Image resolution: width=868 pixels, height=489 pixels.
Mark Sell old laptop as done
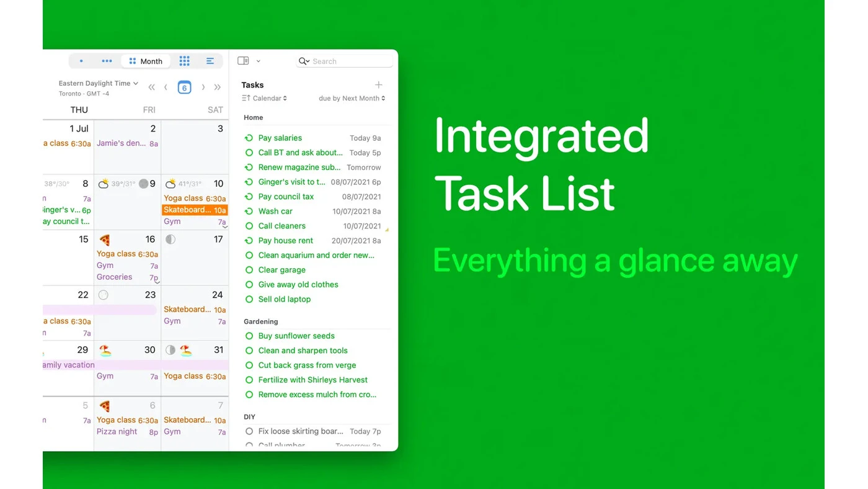pyautogui.click(x=249, y=299)
